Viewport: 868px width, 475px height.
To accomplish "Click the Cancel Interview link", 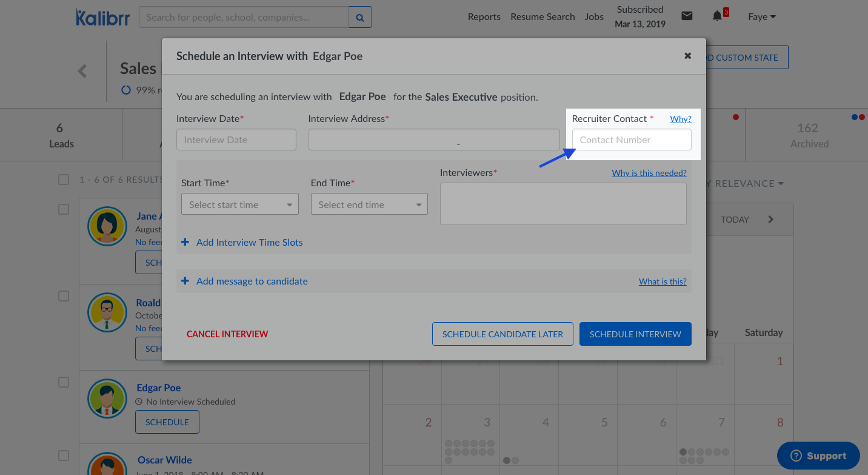I will 227,334.
